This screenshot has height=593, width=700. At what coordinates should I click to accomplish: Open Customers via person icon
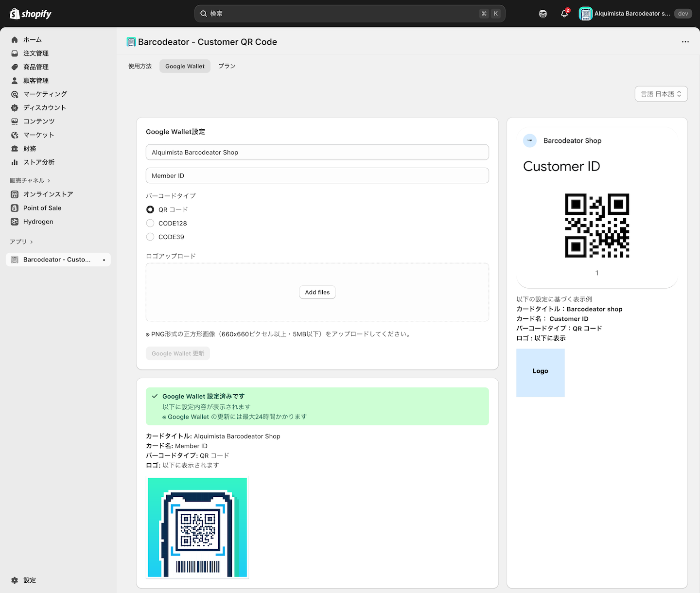click(x=15, y=81)
